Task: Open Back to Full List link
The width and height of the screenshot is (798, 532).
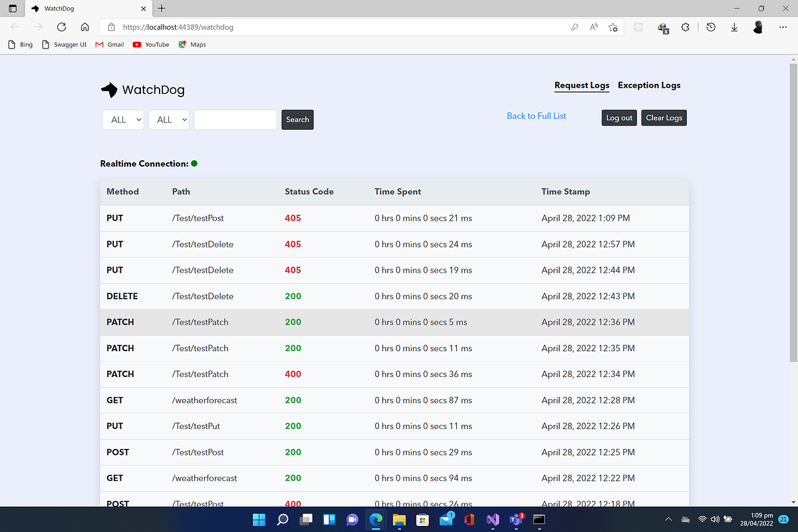Action: click(536, 116)
